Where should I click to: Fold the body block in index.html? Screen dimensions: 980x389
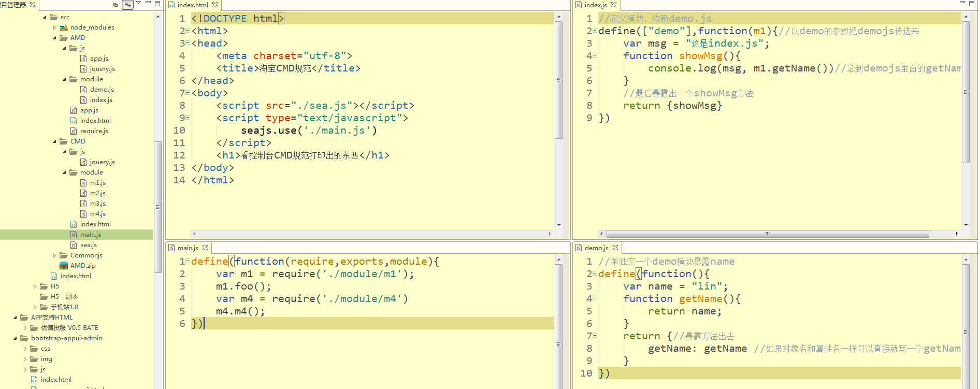coord(188,93)
